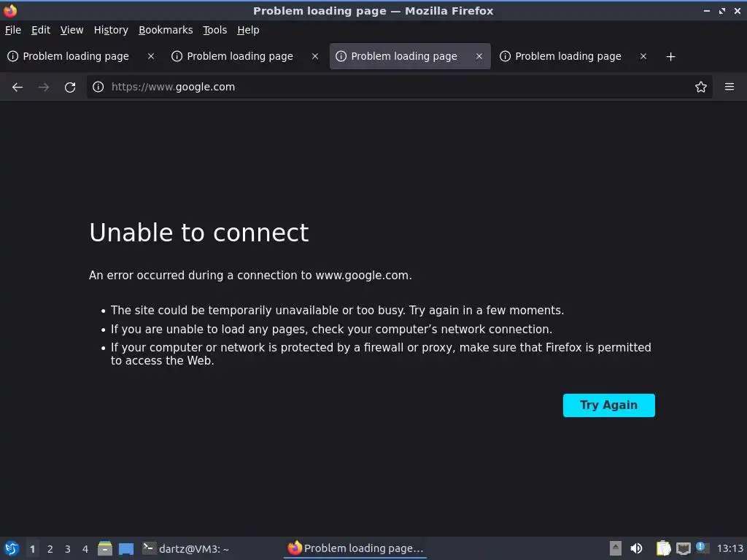
Task: Close the last Problem loading page tab
Action: coord(643,56)
